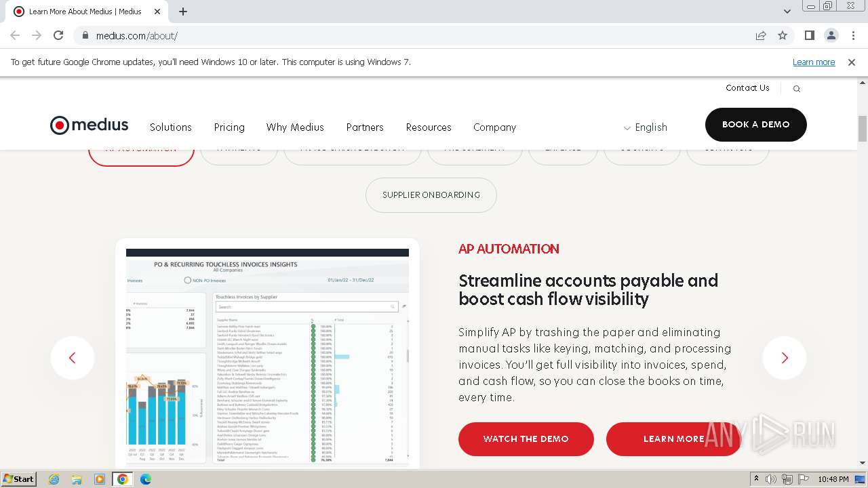
Task: Open the Solutions menu
Action: pos(171,127)
